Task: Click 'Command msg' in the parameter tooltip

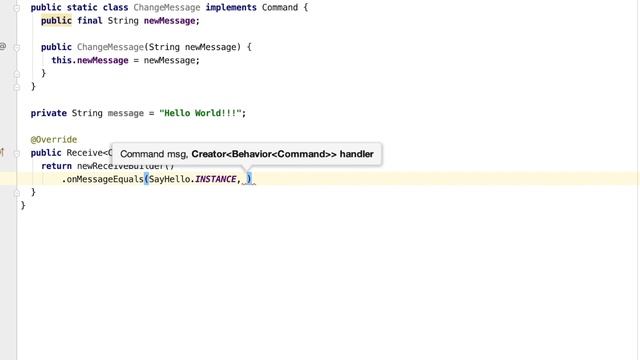Action: point(153,154)
